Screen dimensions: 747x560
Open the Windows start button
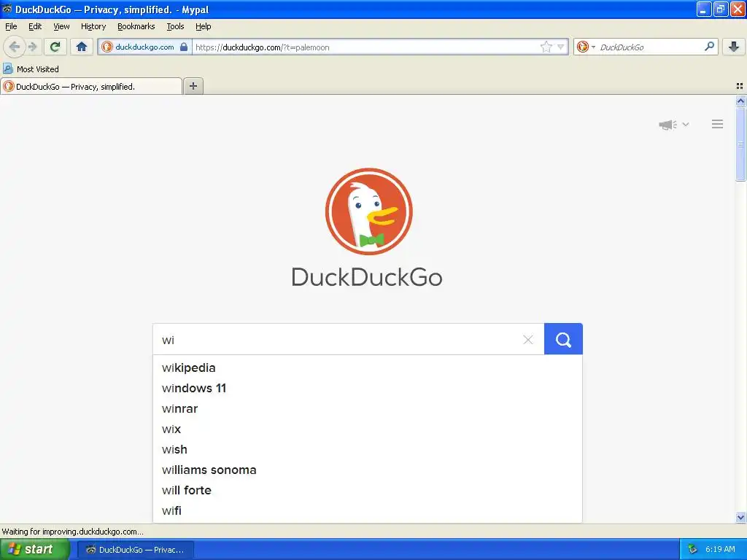pos(34,549)
